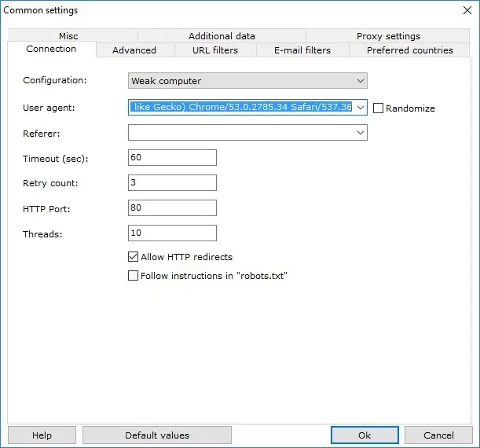Open the Additional data tab

point(222,36)
